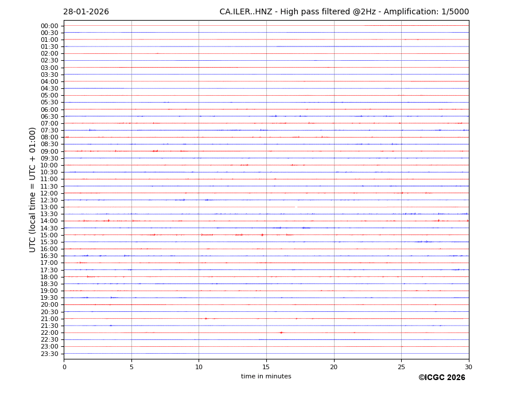Image resolution: width=532 pixels, height=399 pixels.
Task: Click the x-axis tick label 25
Action: [401, 367]
